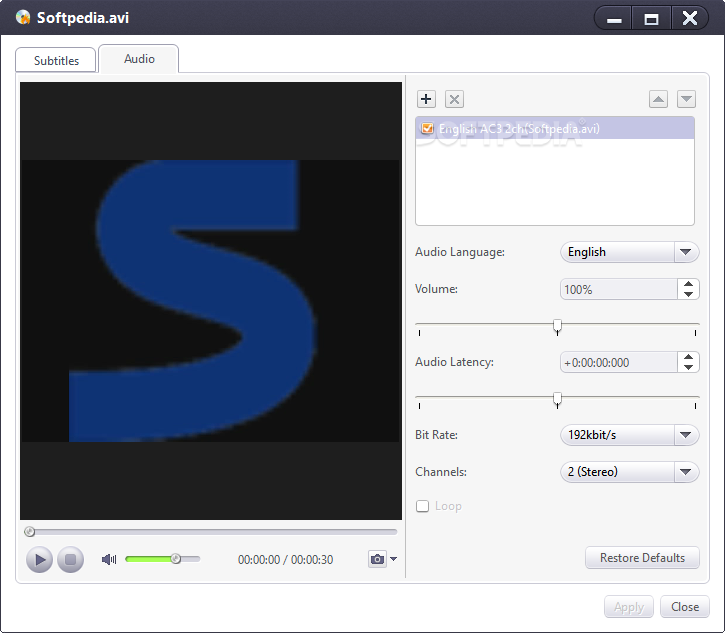Take a snapshot with camera icon
Image resolution: width=725 pixels, height=633 pixels.
(377, 559)
